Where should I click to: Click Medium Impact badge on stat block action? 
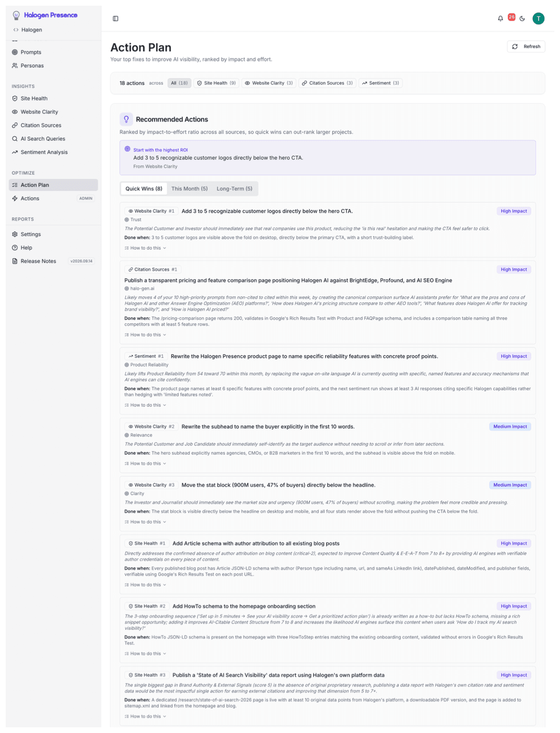click(510, 485)
